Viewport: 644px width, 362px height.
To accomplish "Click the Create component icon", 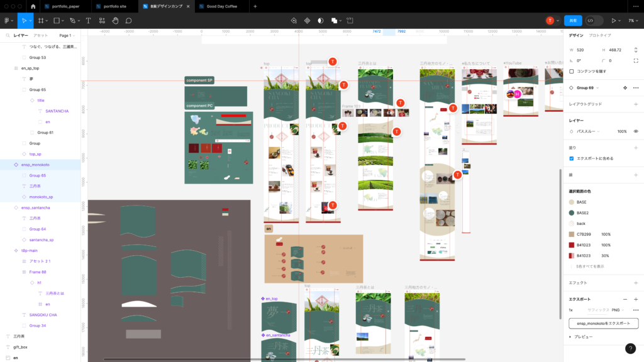I will click(x=308, y=21).
